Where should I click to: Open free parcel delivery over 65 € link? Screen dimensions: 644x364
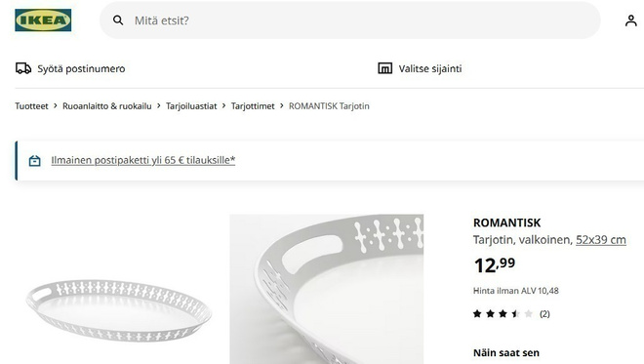142,160
